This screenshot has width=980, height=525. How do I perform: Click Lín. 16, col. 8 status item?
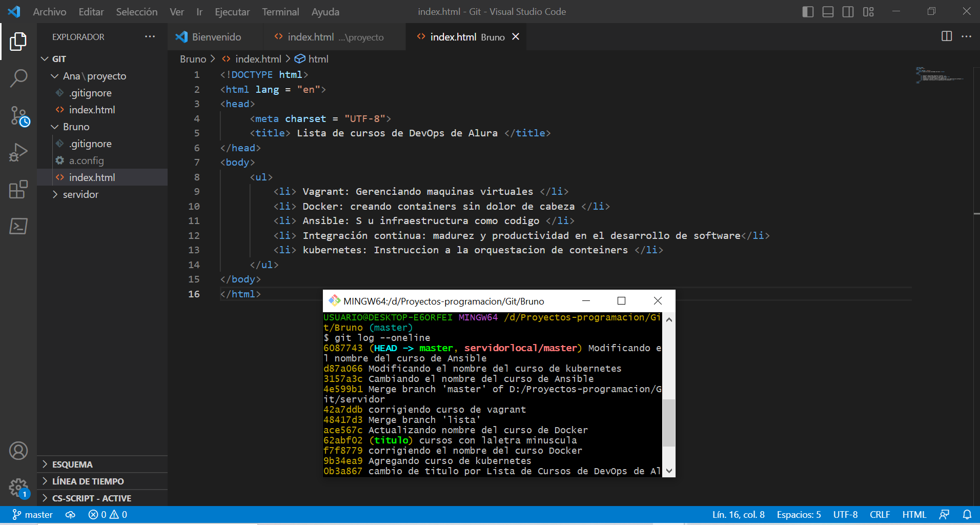coord(738,514)
